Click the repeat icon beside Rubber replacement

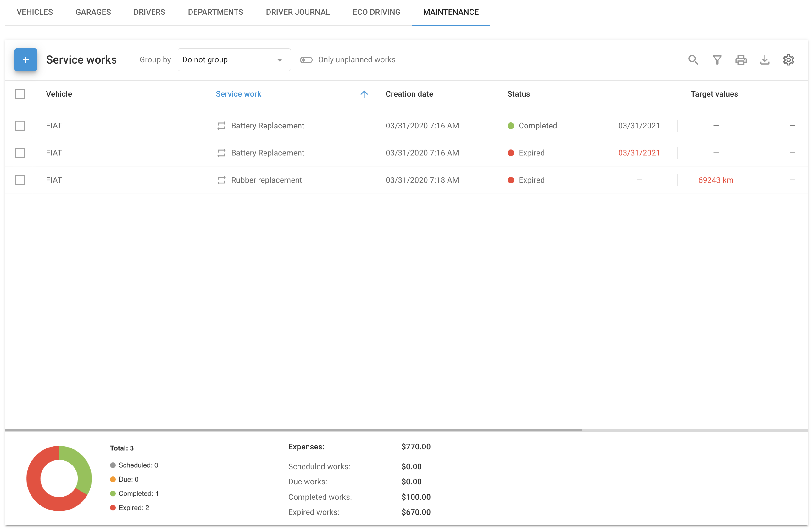click(x=221, y=180)
